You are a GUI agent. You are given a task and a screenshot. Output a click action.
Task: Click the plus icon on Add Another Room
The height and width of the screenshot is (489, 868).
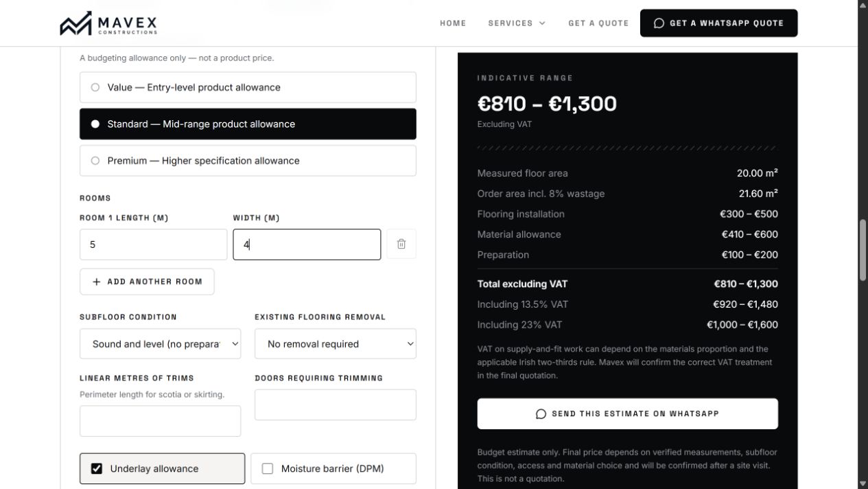coord(97,282)
